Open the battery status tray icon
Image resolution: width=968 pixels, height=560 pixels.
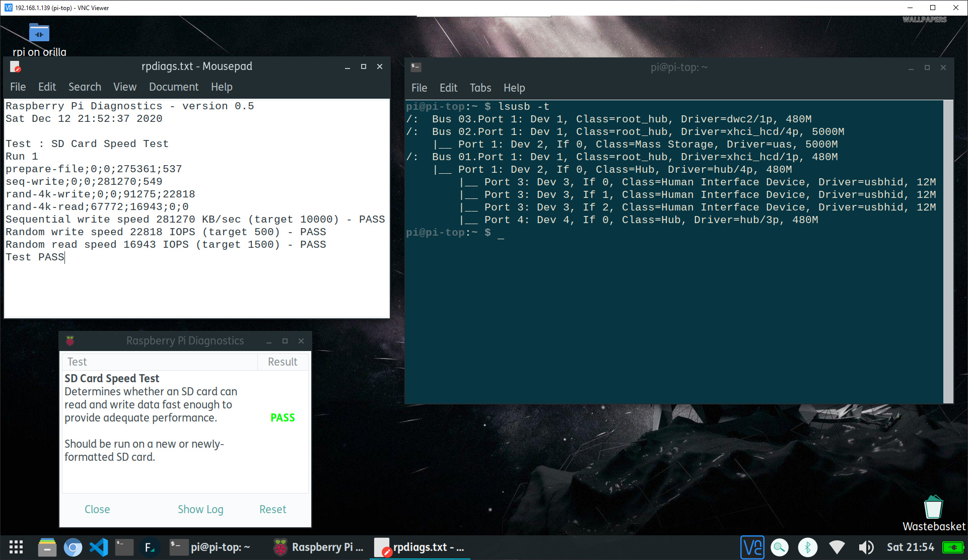[x=953, y=547]
